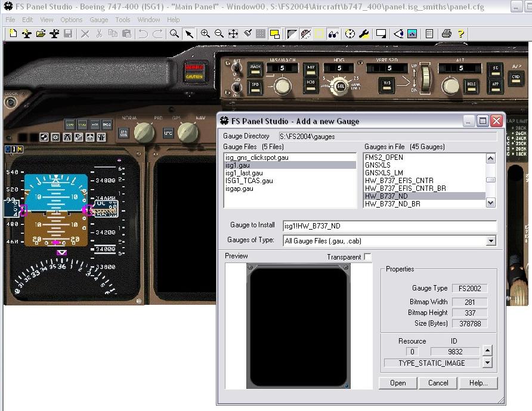The width and height of the screenshot is (532, 411).
Task: Toggle the MACH autopilot button
Action: (x=255, y=69)
